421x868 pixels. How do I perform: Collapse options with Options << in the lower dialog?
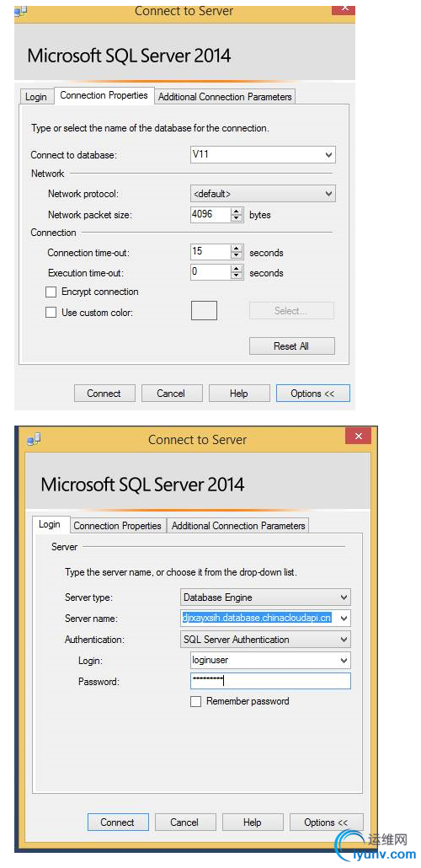coord(327,822)
